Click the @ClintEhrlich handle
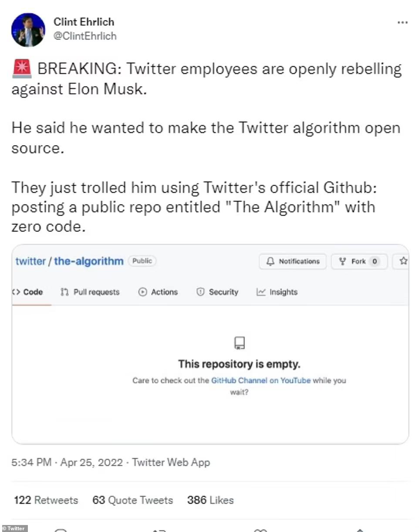Screen dimensions: 419x532 coord(85,36)
